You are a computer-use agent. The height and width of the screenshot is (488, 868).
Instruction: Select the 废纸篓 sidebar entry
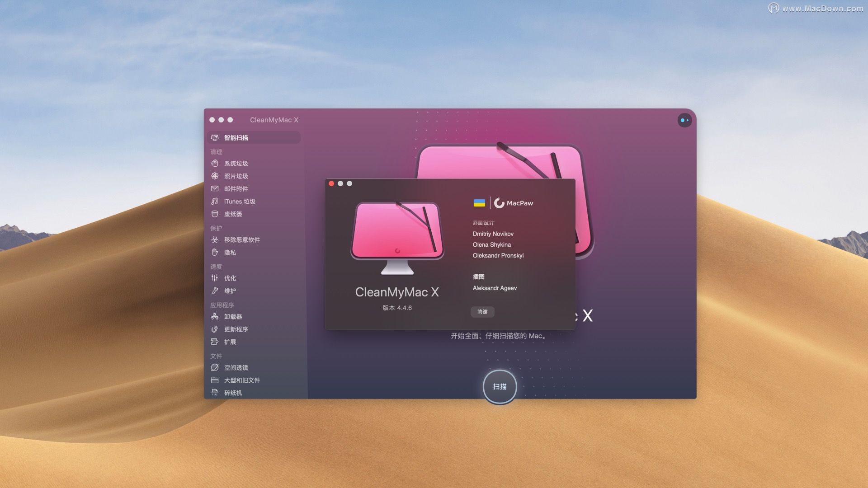[x=254, y=214]
